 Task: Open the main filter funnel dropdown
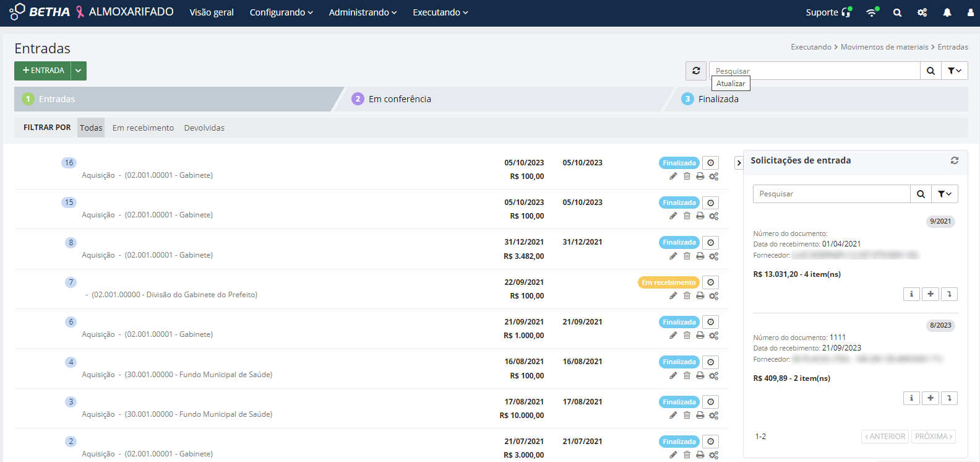pos(955,71)
